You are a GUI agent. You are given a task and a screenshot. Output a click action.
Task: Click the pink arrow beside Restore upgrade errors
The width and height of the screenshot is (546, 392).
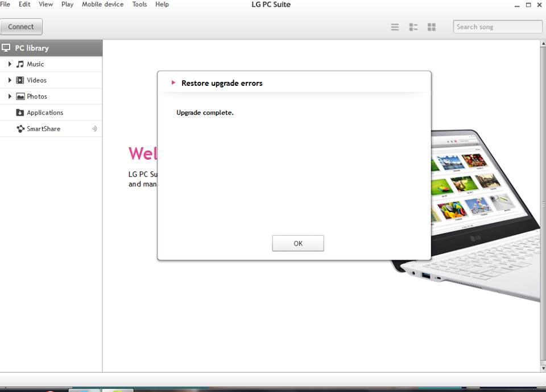[173, 83]
